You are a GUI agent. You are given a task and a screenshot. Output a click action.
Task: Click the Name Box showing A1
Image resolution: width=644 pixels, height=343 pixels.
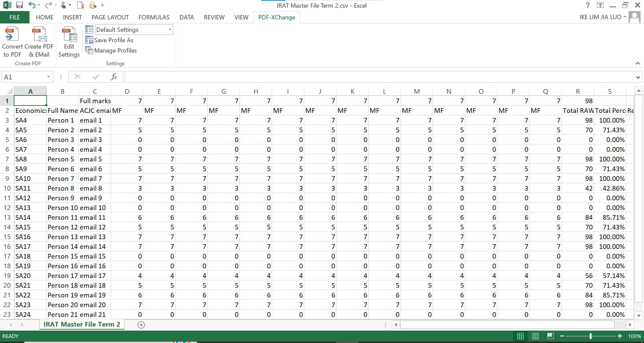tap(23, 77)
